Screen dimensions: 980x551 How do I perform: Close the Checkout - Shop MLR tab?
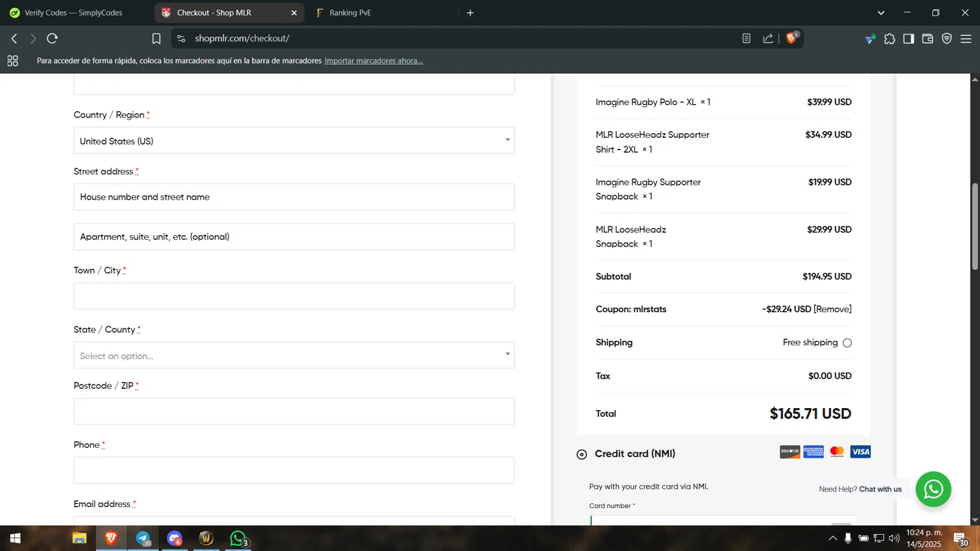click(294, 12)
